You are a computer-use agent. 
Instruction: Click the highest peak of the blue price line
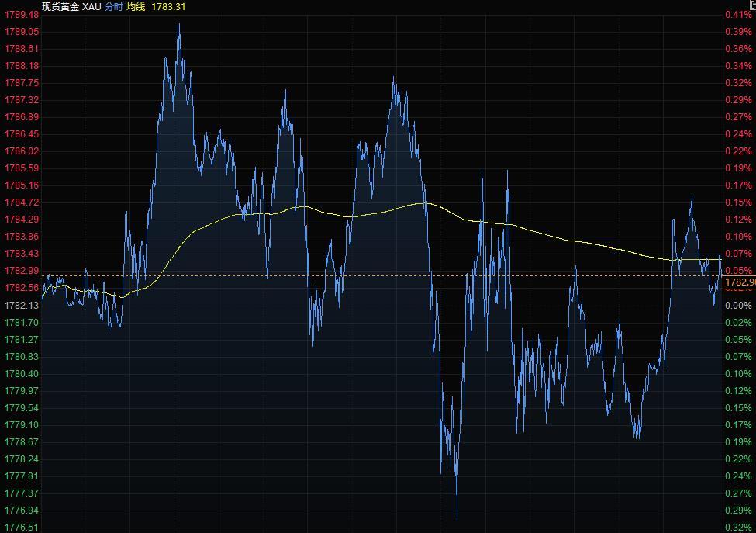click(x=178, y=25)
